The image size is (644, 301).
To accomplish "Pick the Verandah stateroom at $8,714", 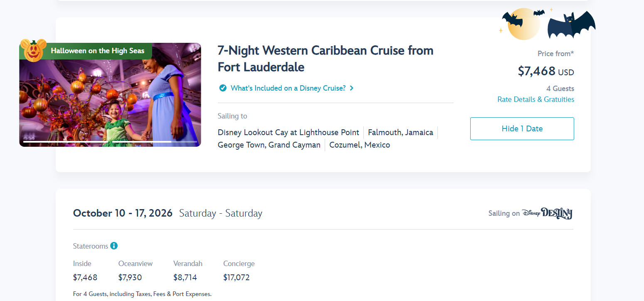I will 185,277.
